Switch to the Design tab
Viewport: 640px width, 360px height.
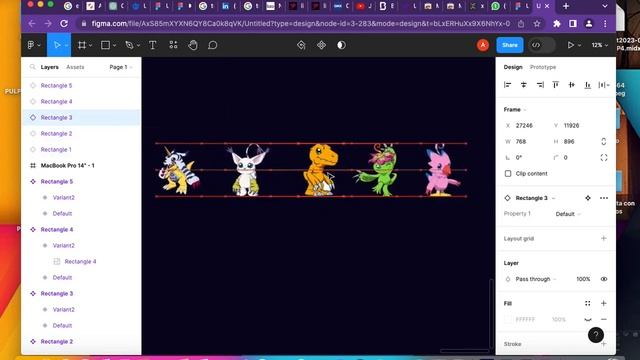[x=513, y=67]
